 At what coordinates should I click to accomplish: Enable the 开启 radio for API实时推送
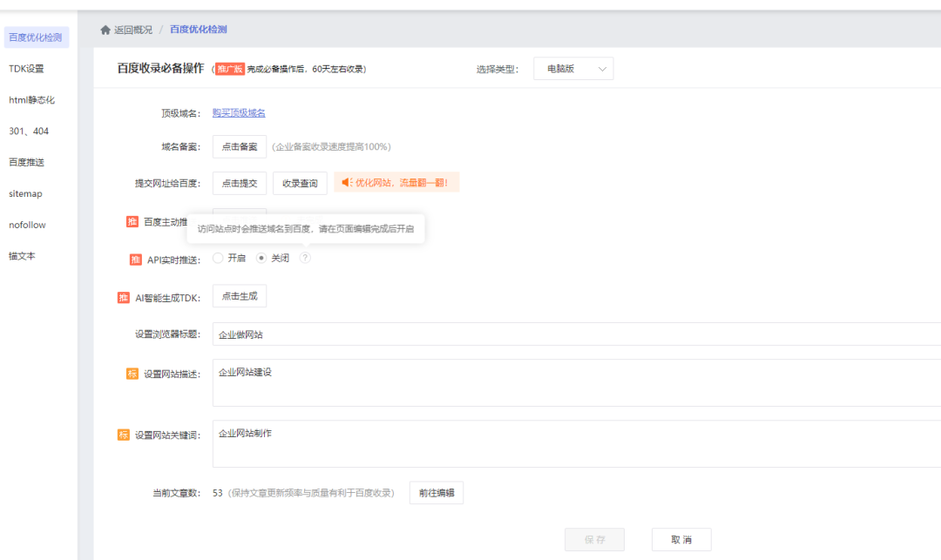[217, 258]
